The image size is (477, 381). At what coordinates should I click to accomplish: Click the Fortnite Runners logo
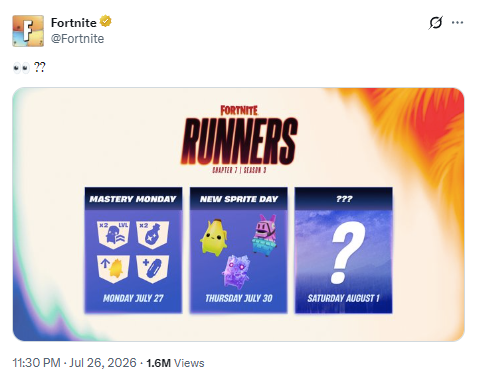click(239, 139)
